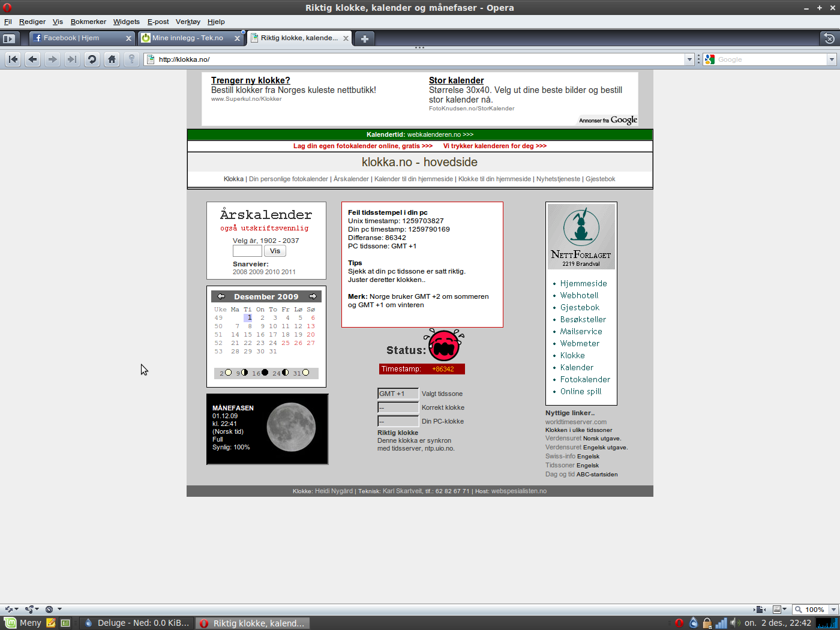Open the Bokmerker menu

point(88,22)
